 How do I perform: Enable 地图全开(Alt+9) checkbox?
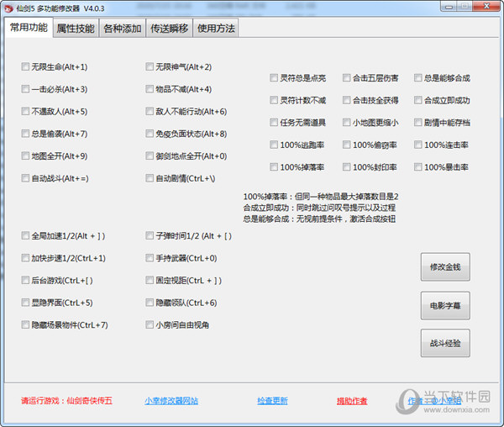pos(25,156)
